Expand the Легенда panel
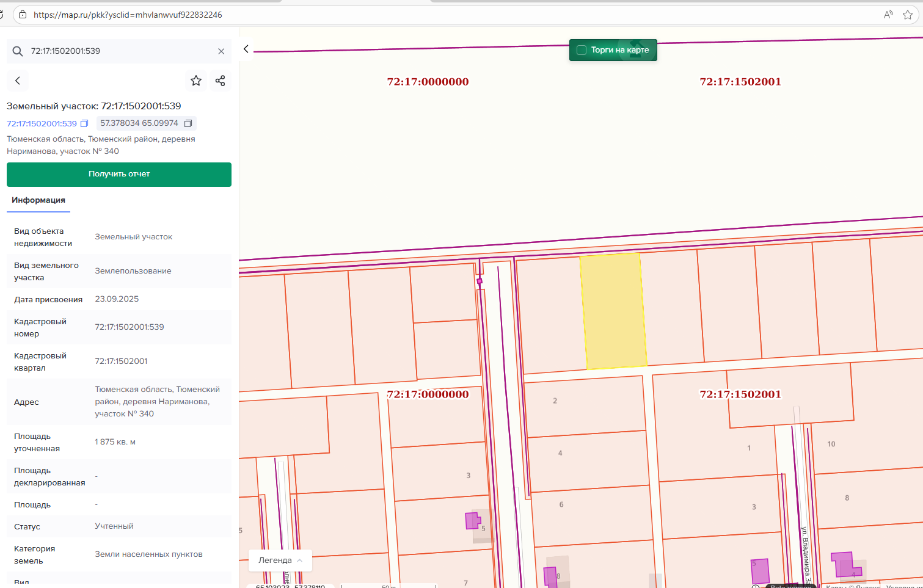Viewport: 923px width, 588px height. 280,560
